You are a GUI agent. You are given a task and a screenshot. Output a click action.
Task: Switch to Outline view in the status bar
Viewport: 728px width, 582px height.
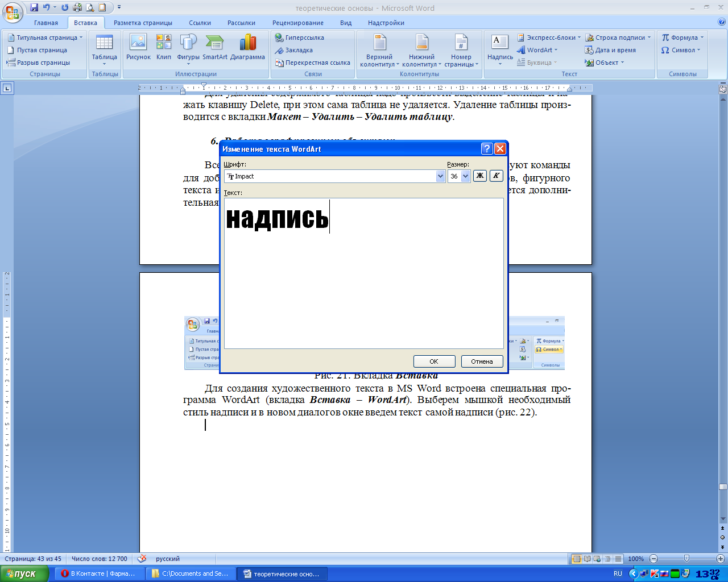tap(607, 559)
